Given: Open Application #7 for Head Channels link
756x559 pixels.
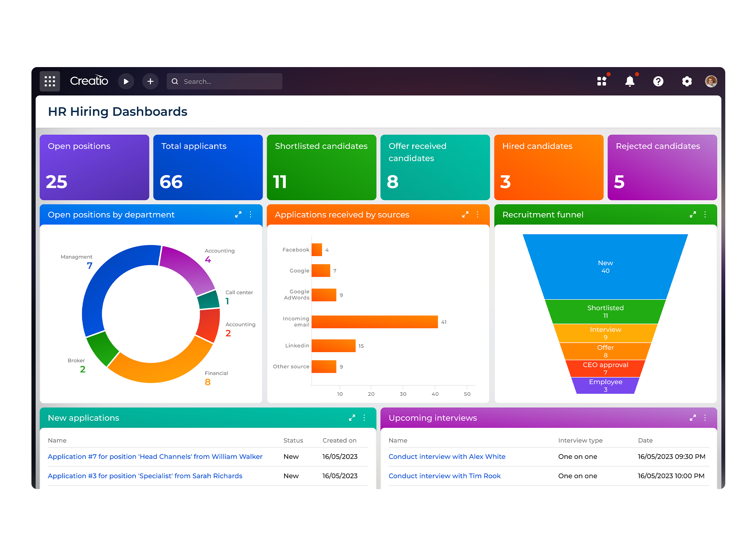Looking at the screenshot, I should (x=155, y=456).
